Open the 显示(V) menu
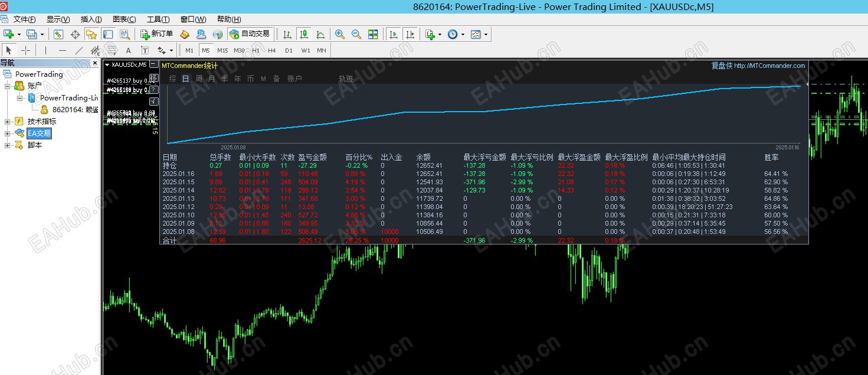The height and width of the screenshot is (375, 868). click(58, 19)
